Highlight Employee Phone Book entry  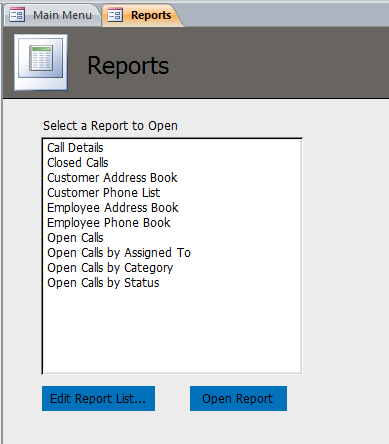pyautogui.click(x=172, y=223)
